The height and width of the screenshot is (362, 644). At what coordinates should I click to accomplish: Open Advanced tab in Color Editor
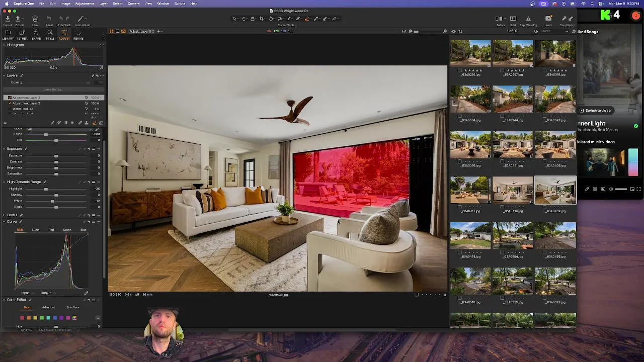click(x=49, y=307)
